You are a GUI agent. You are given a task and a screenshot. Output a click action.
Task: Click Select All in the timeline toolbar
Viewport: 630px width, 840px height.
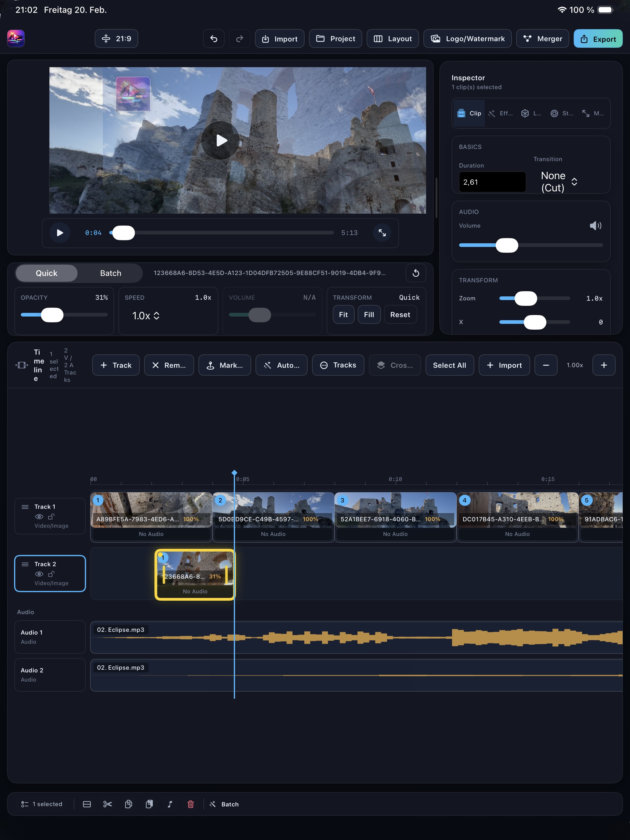(450, 365)
